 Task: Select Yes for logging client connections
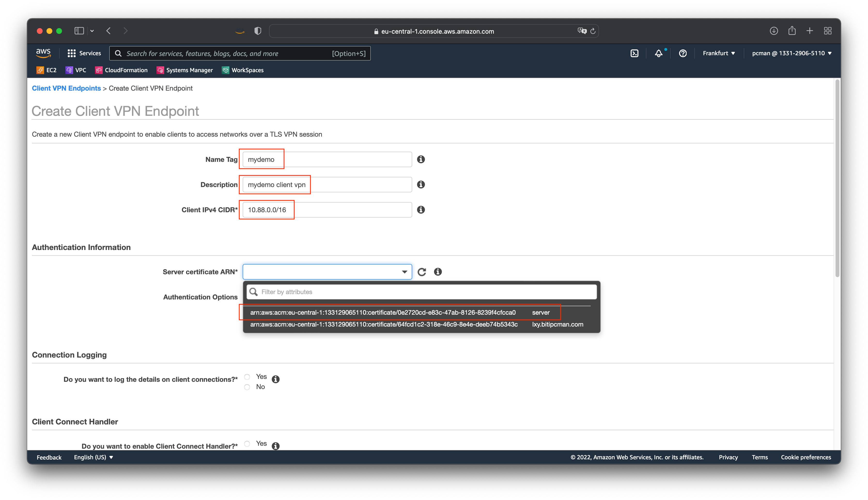pos(247,377)
